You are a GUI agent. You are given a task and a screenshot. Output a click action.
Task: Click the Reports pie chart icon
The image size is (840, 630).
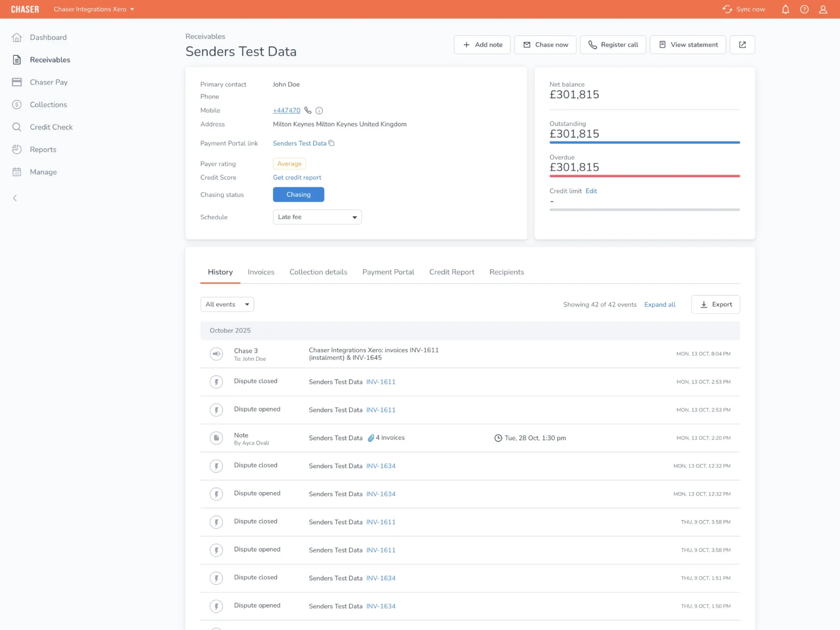pyautogui.click(x=17, y=150)
